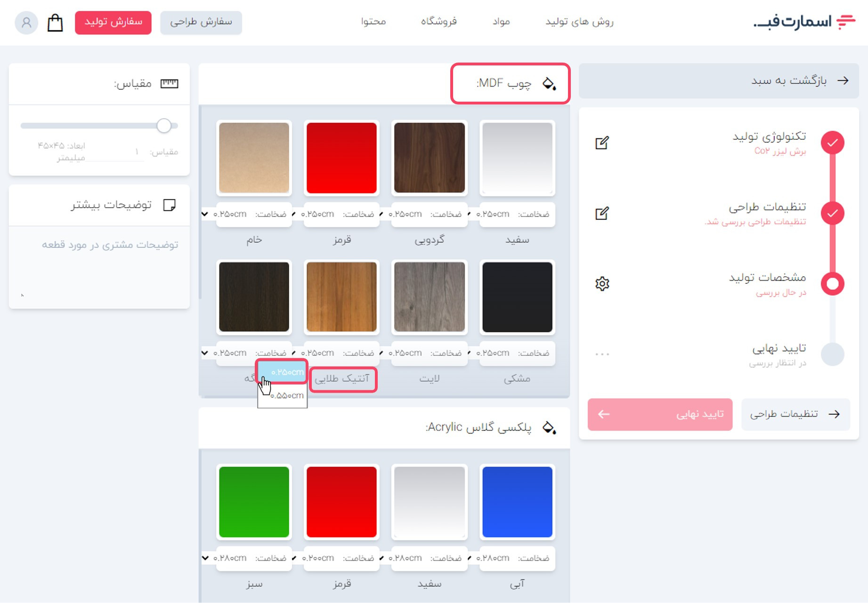
Task: Select the walnut گردویی MDF swatch
Action: (429, 158)
